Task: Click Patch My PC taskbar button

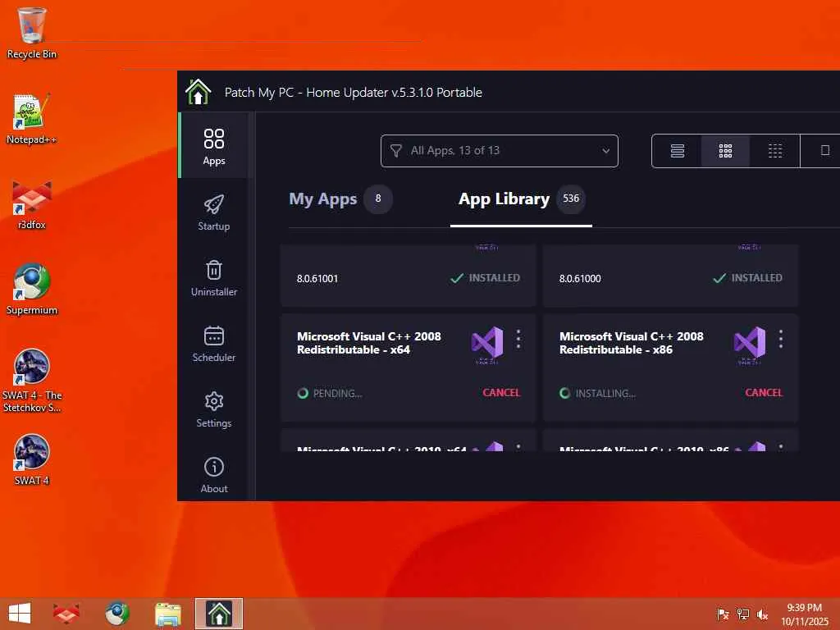Action: pos(218,614)
